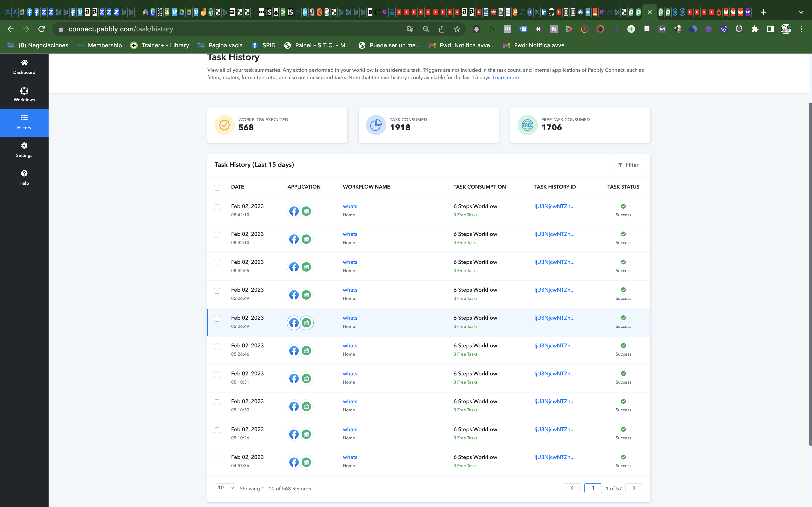This screenshot has height=507, width=812.
Task: Open Settings gear in left sidebar
Action: tap(24, 146)
